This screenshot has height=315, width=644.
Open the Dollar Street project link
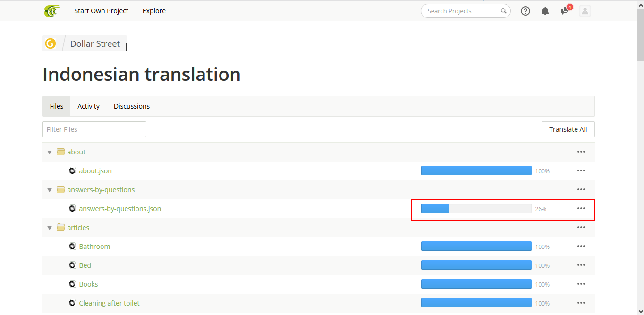pos(95,43)
